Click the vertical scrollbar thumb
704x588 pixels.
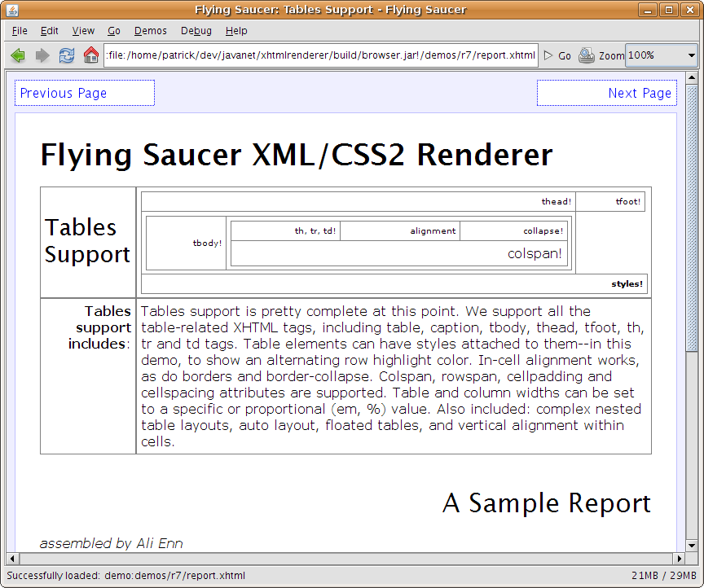[x=692, y=217]
